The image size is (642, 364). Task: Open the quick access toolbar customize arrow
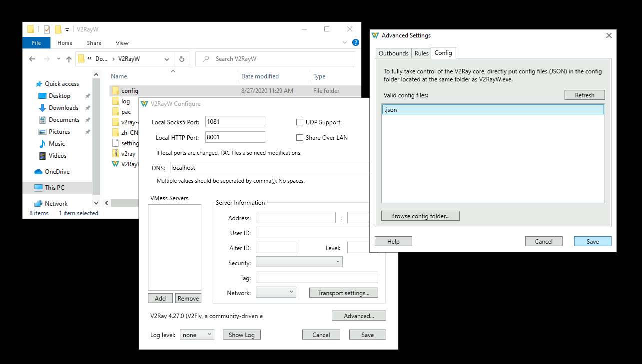(67, 29)
